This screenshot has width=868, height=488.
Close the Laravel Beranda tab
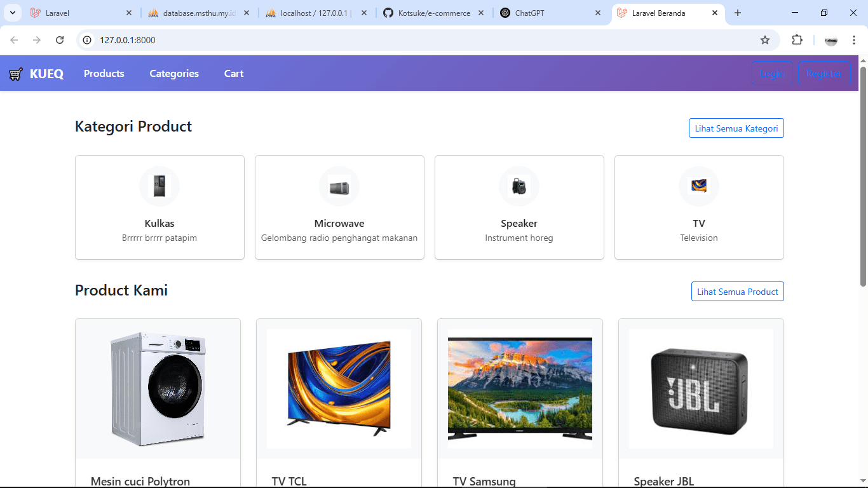[x=715, y=13]
